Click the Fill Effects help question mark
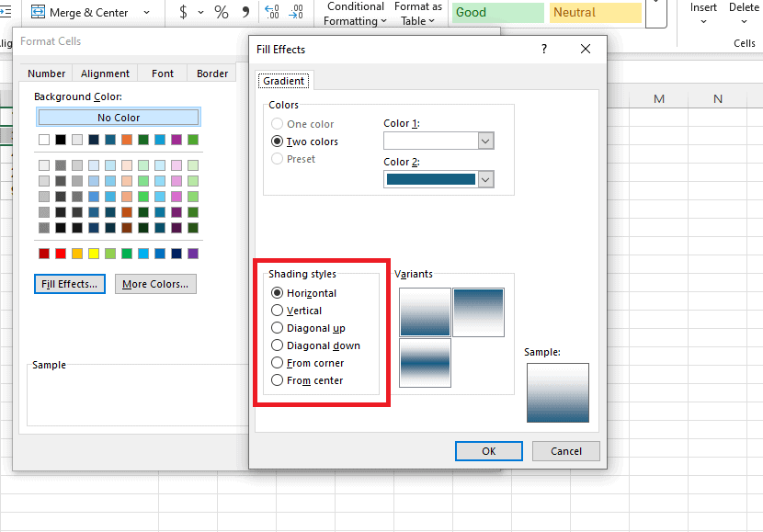 click(x=544, y=49)
